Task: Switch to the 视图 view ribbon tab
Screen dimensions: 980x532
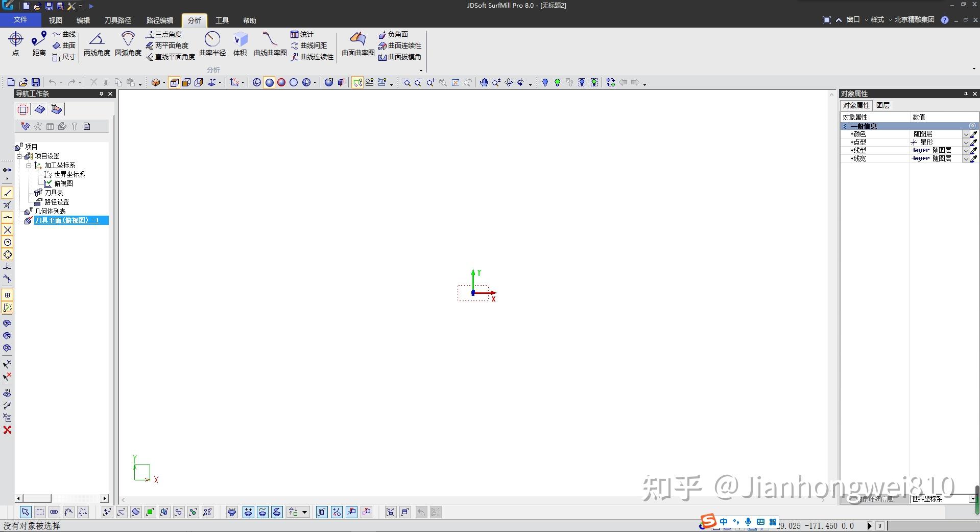Action: [55, 20]
